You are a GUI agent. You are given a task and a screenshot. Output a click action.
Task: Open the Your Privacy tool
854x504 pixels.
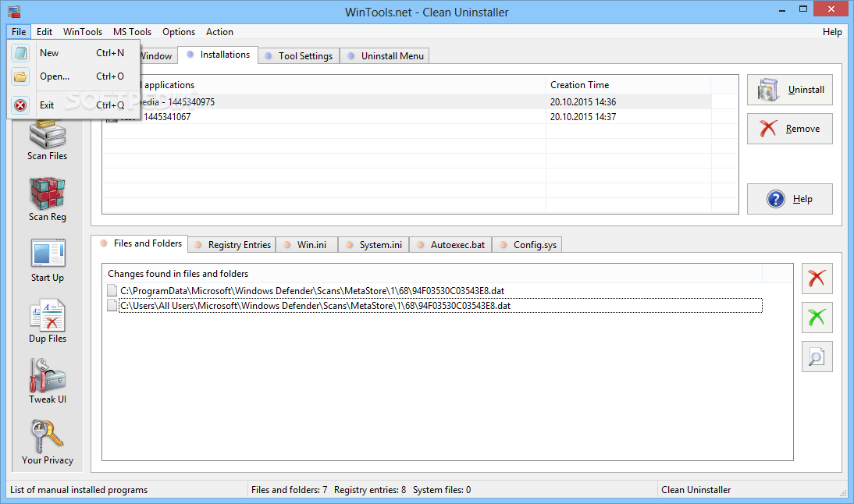coord(48,442)
